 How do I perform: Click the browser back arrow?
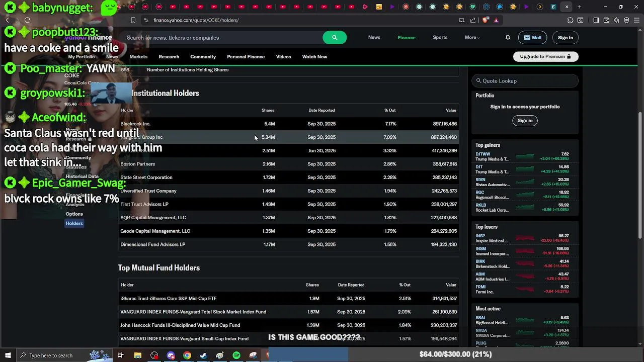pos(8,20)
